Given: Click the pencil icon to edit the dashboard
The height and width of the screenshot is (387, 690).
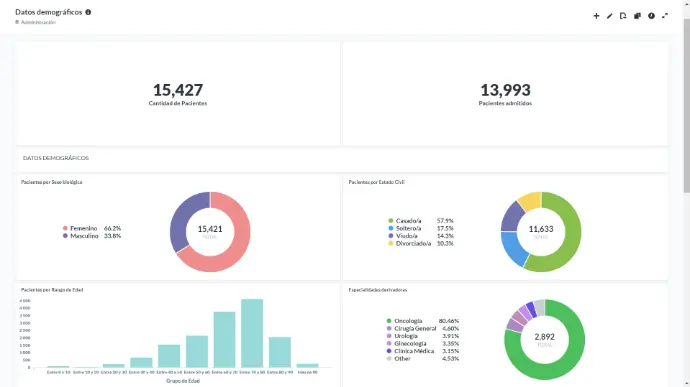Looking at the screenshot, I should tap(609, 16).
